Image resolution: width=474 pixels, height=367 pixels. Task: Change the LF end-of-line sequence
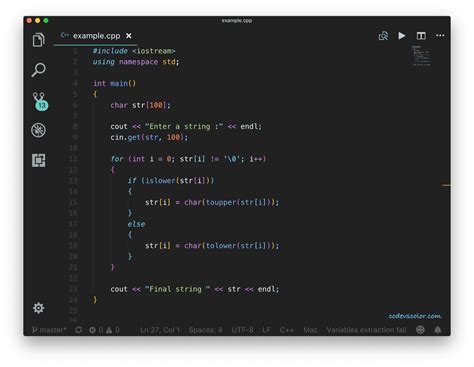tap(266, 330)
